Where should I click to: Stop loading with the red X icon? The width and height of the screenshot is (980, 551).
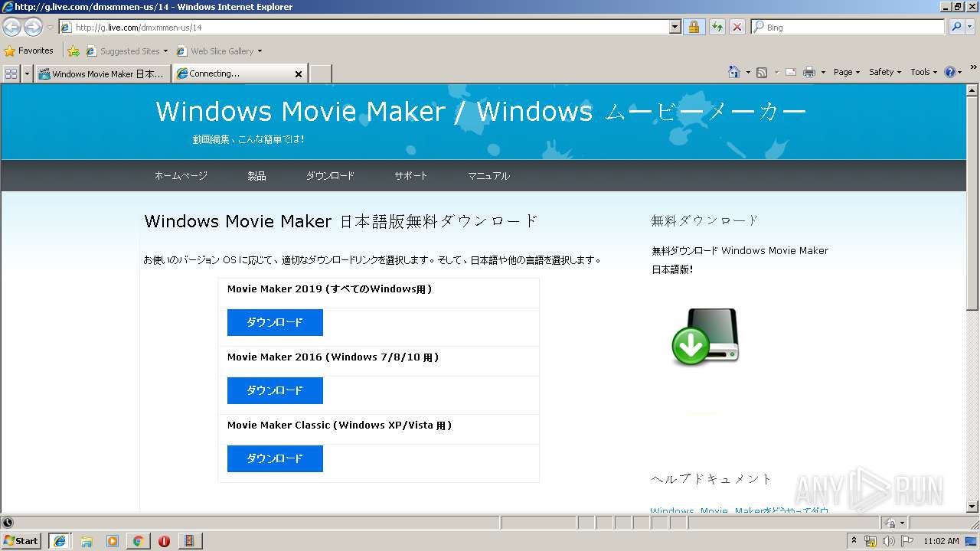click(x=737, y=28)
